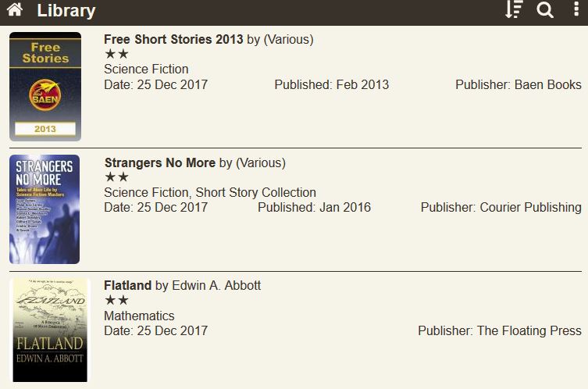Screen dimensions: 588x389
Task: Click star rating of Flatland
Action: pyautogui.click(x=116, y=301)
